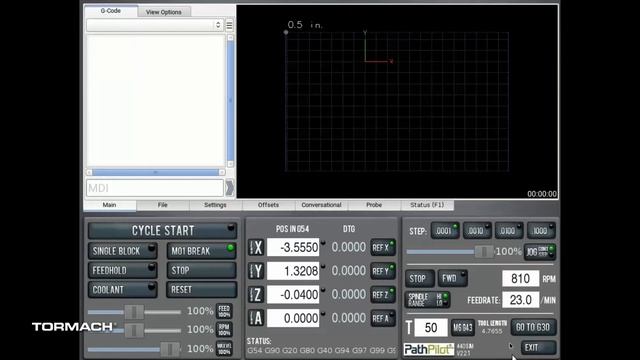The height and width of the screenshot is (360, 640).
Task: Click the M6 G43 tool change button
Action: 463,328
